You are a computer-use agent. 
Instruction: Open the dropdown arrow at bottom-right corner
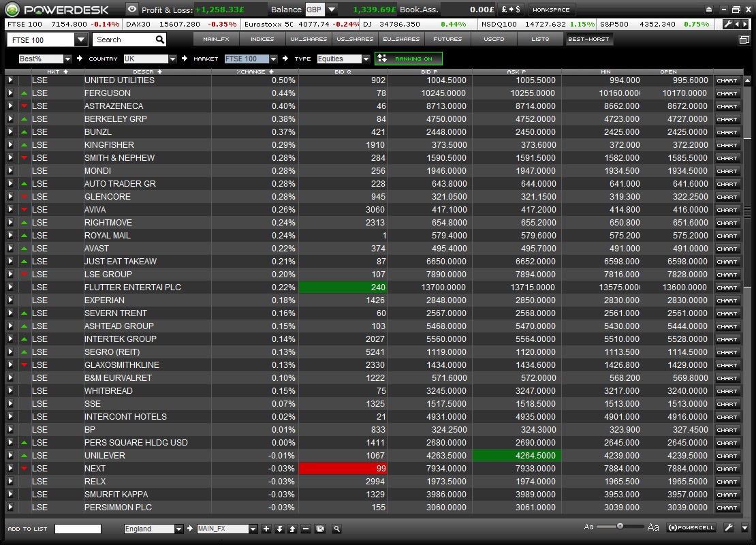tap(745, 528)
